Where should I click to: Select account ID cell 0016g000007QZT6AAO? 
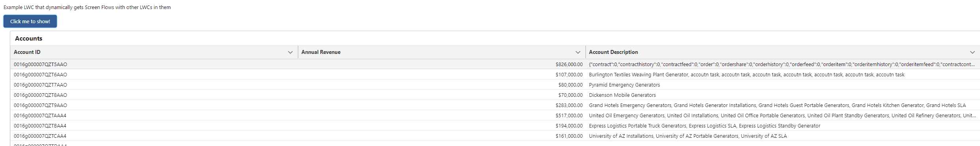pyautogui.click(x=154, y=74)
